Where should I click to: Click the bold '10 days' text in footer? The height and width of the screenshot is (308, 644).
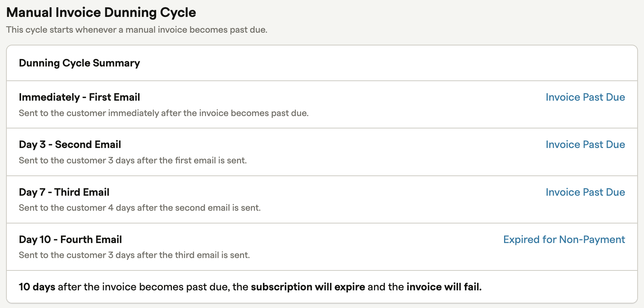pyautogui.click(x=37, y=287)
